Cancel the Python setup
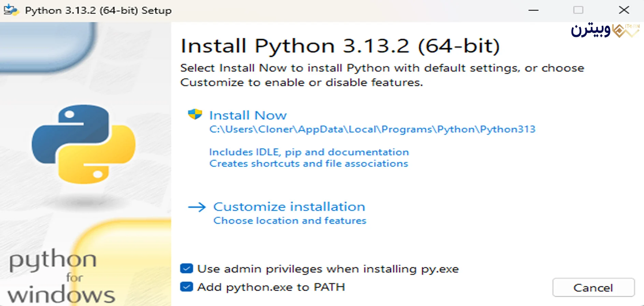The height and width of the screenshot is (306, 644). pyautogui.click(x=593, y=288)
